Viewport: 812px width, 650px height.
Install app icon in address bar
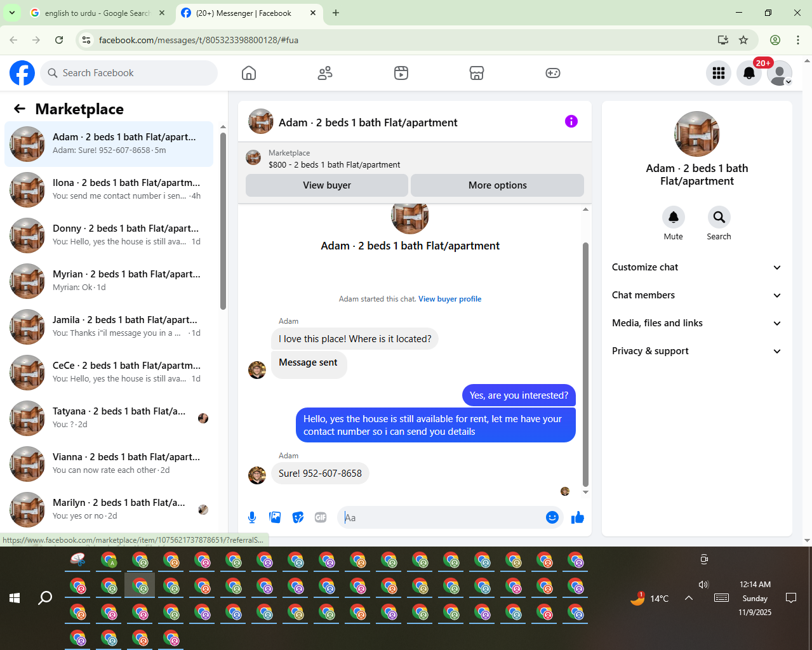coord(722,40)
